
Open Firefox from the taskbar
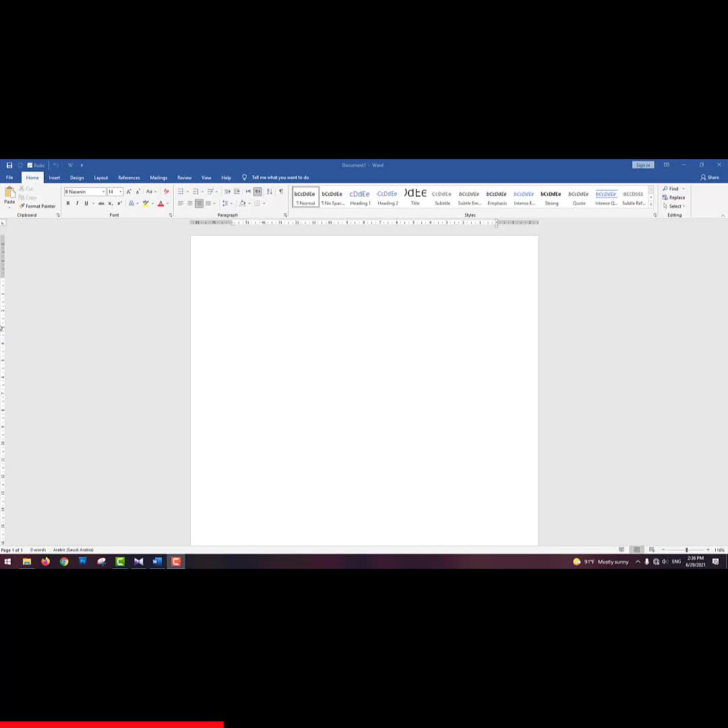(45, 562)
